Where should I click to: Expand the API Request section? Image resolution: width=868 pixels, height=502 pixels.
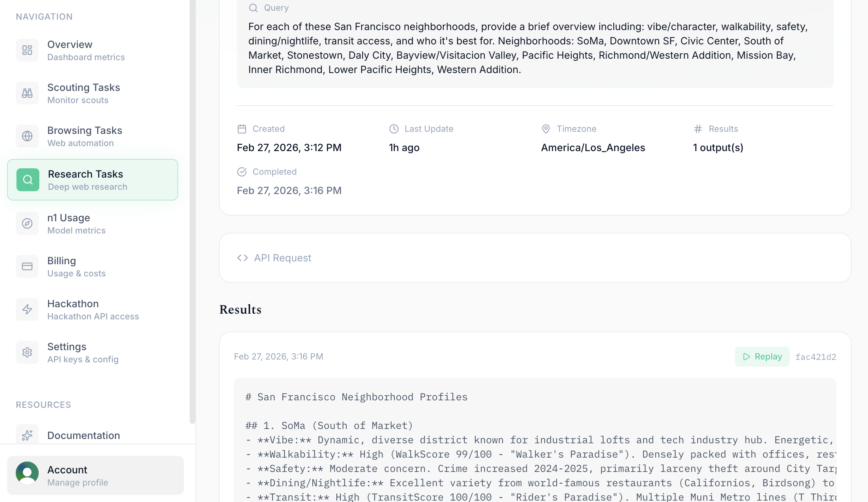[535, 258]
